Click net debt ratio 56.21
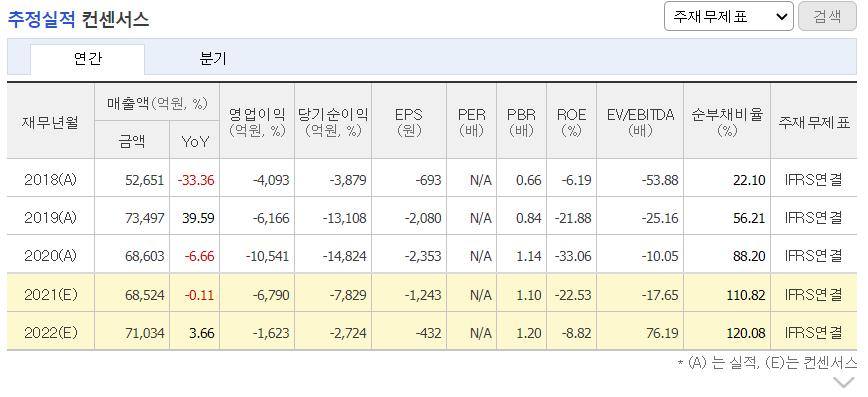This screenshot has height=397, width=868. [x=750, y=218]
